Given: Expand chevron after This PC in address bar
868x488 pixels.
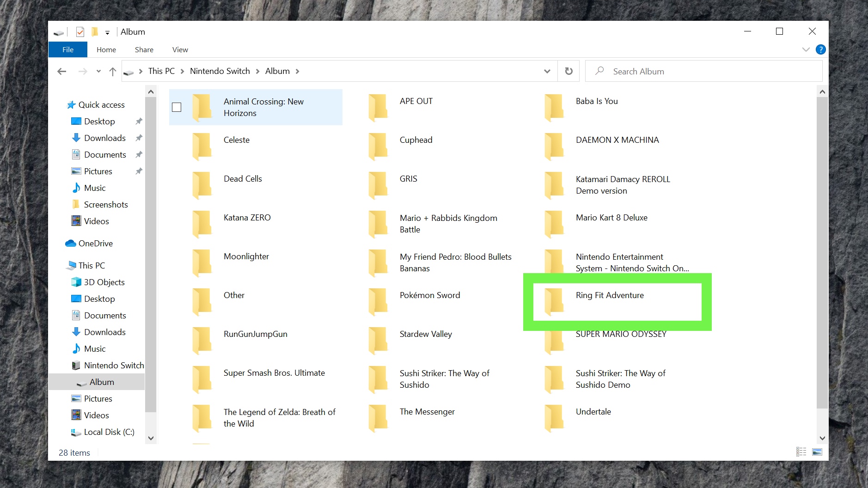Looking at the screenshot, I should click(x=182, y=71).
